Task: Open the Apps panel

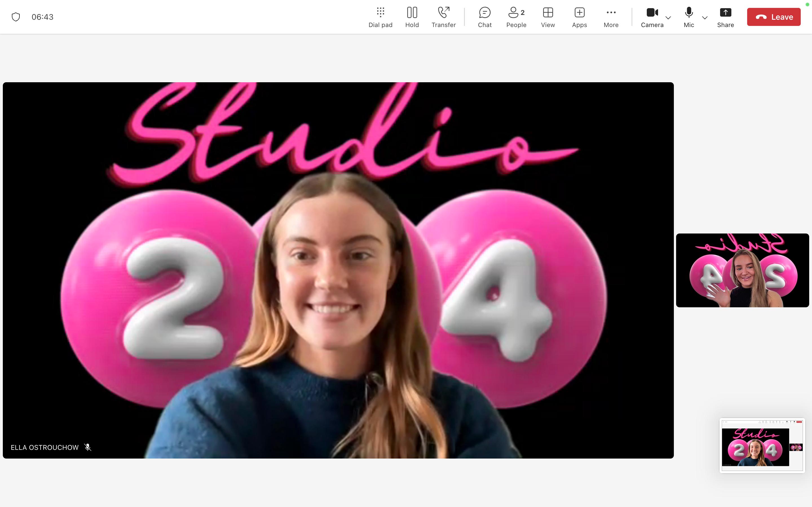Action: tap(579, 17)
